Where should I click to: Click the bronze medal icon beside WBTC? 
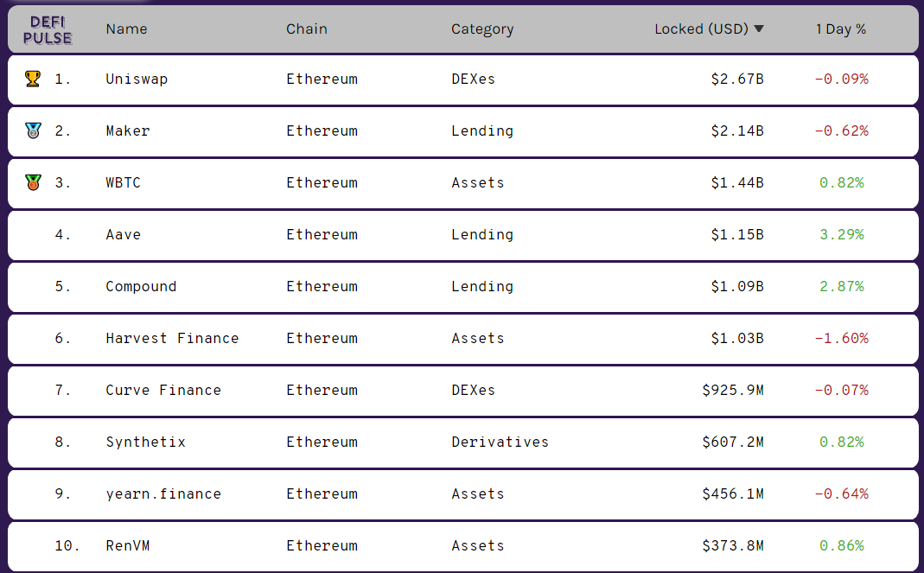pyautogui.click(x=33, y=183)
